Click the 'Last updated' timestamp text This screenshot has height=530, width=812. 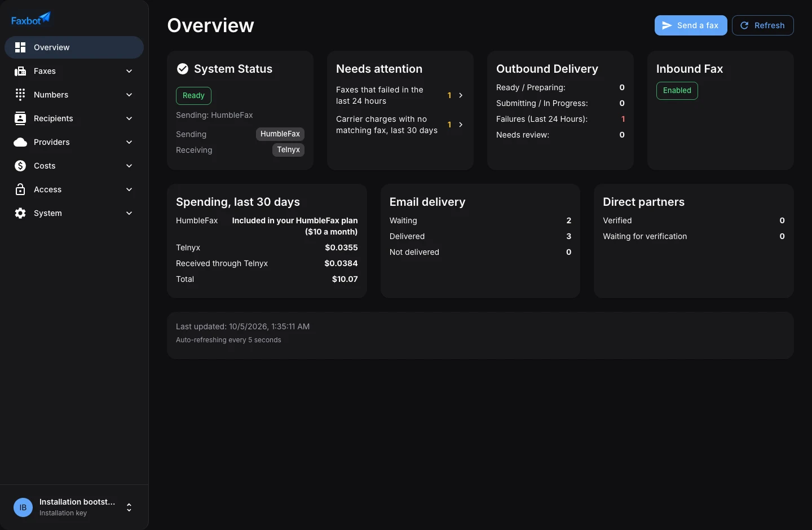click(x=242, y=326)
